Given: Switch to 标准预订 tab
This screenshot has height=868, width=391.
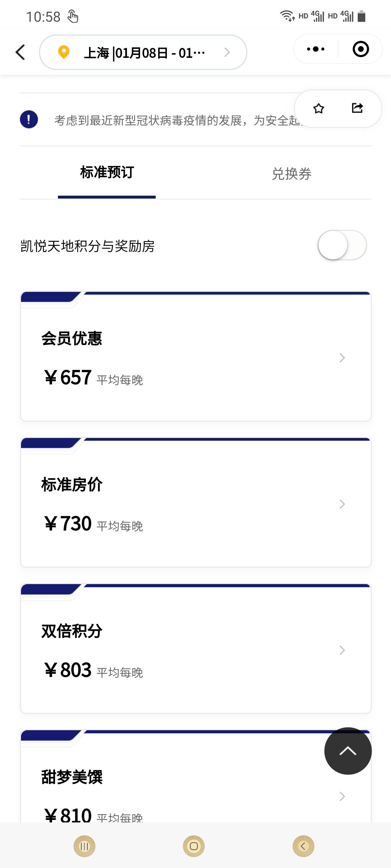Looking at the screenshot, I should pos(107,173).
